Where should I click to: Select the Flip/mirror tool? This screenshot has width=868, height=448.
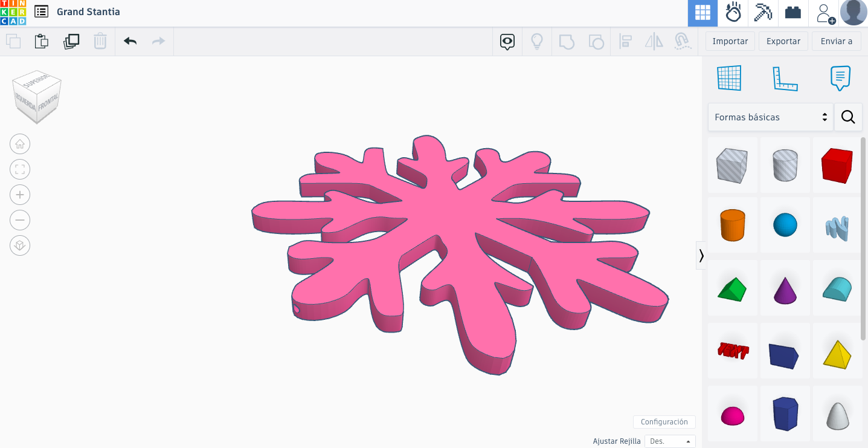point(654,41)
